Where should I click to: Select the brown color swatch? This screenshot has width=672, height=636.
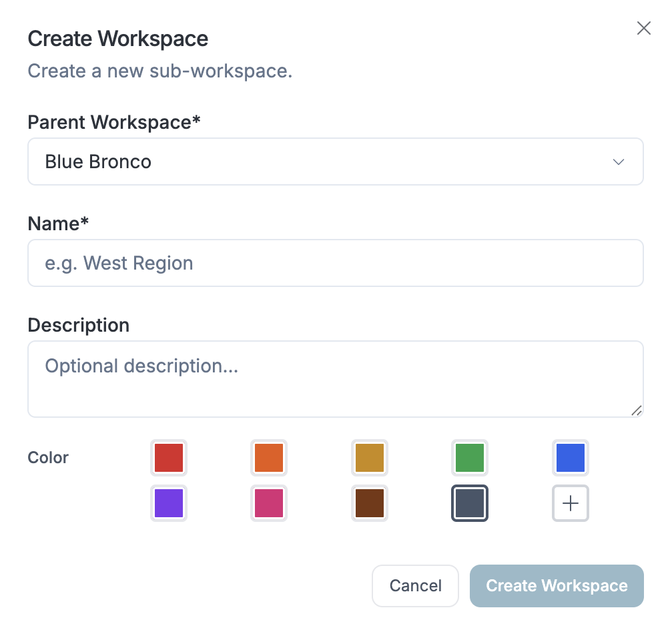pyautogui.click(x=370, y=503)
